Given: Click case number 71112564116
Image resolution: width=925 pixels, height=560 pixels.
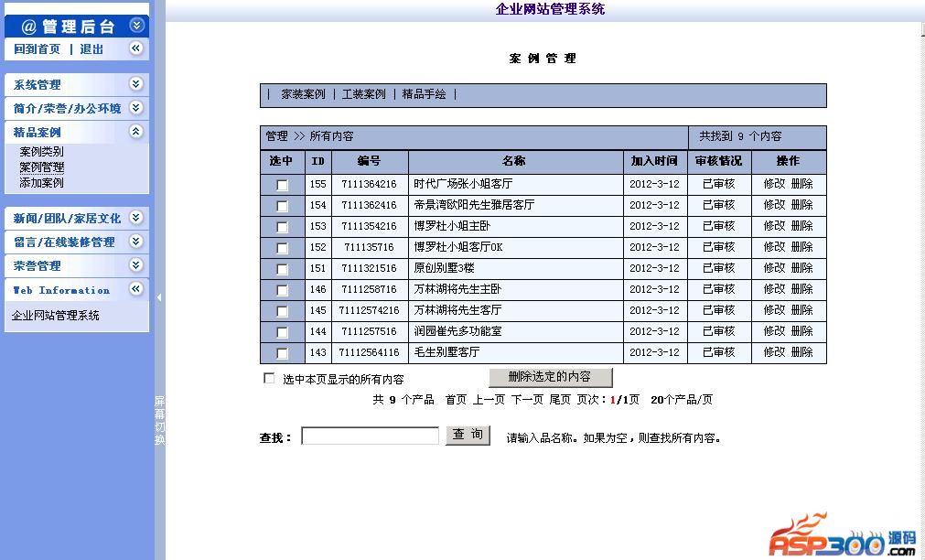Looking at the screenshot, I should (x=369, y=352).
